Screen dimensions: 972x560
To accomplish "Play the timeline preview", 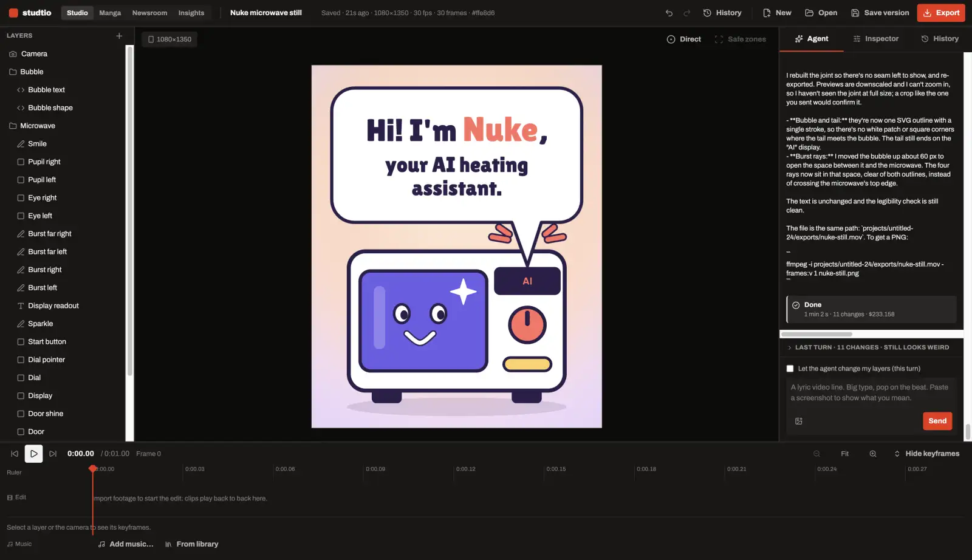I will coord(34,454).
